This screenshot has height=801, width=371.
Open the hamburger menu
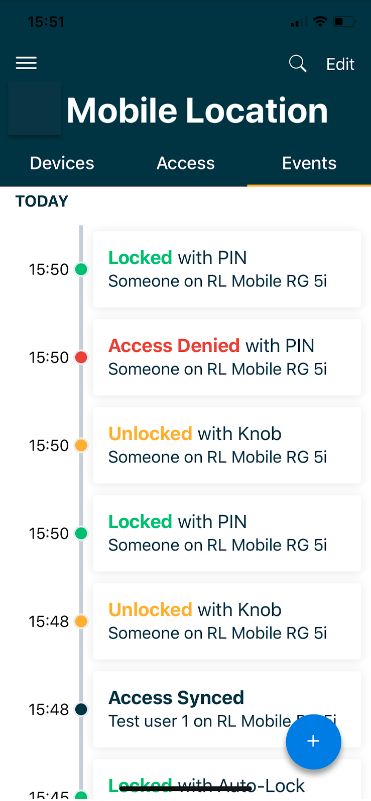(26, 63)
